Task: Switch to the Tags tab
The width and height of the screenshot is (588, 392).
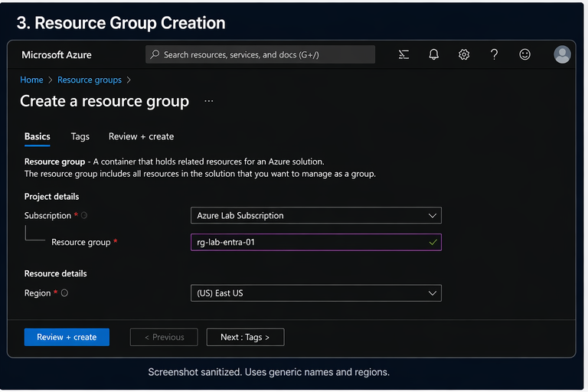Action: tap(80, 136)
